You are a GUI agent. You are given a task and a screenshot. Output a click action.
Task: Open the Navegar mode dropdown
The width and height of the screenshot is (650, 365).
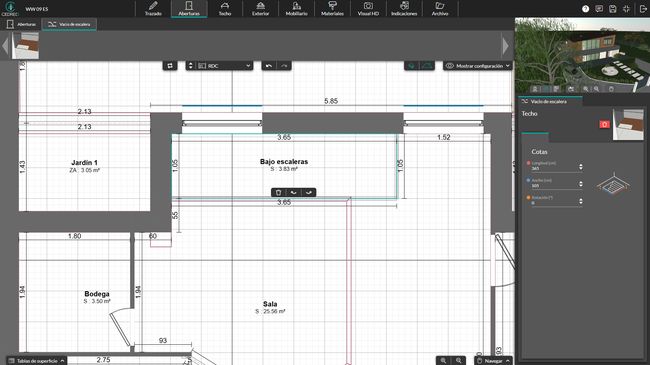pyautogui.click(x=493, y=361)
